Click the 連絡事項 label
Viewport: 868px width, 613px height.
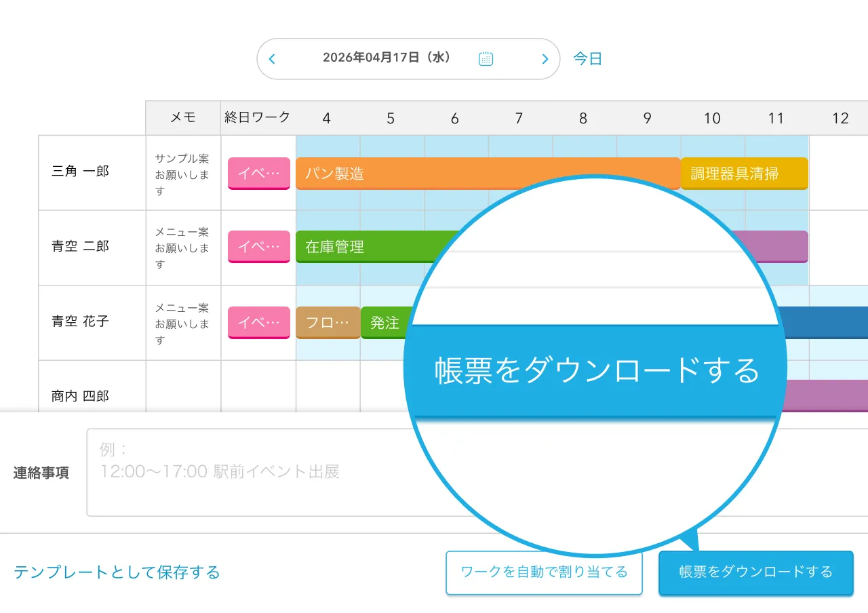(x=41, y=473)
